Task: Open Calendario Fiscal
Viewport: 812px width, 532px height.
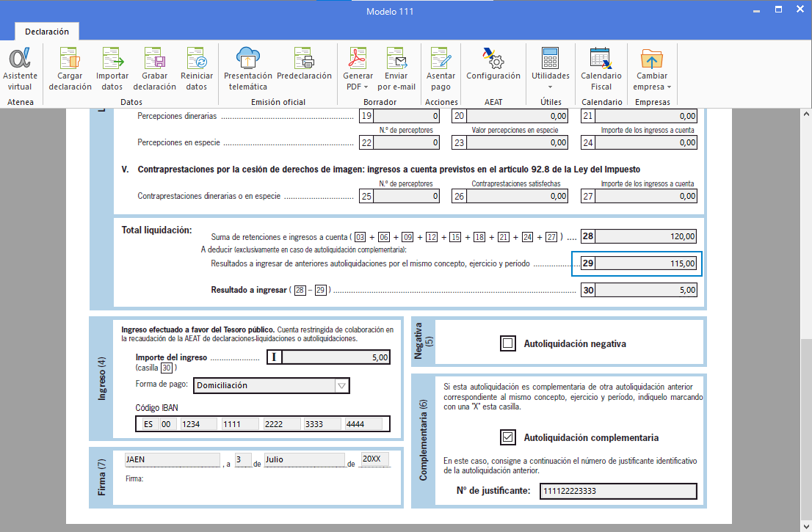Action: point(601,70)
